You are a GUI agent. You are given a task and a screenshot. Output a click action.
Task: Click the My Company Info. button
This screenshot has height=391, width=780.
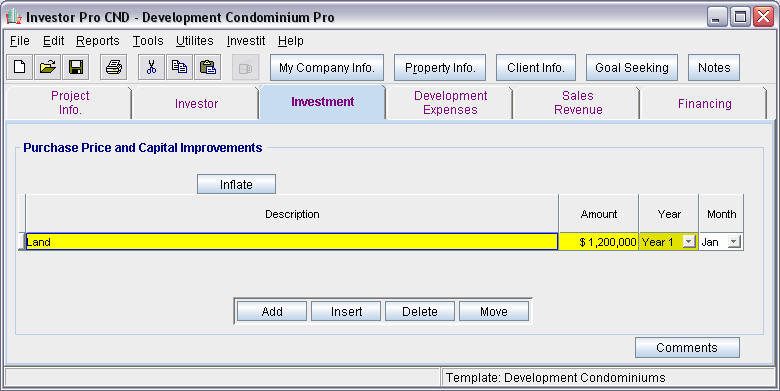coord(327,68)
